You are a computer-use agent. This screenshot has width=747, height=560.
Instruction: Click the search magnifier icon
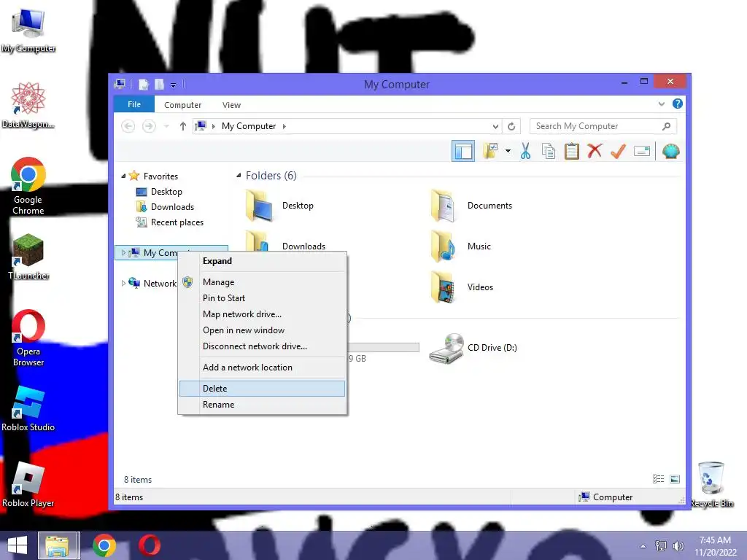(667, 126)
